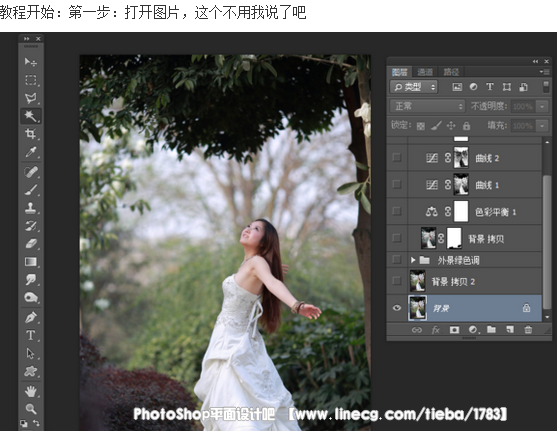
Task: Select the Brush tool
Action: [x=31, y=190]
